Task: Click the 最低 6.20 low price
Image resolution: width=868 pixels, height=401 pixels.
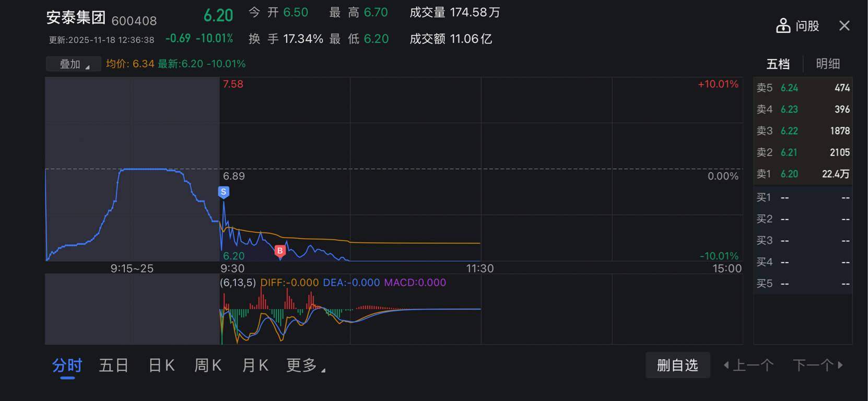Action: (x=359, y=39)
